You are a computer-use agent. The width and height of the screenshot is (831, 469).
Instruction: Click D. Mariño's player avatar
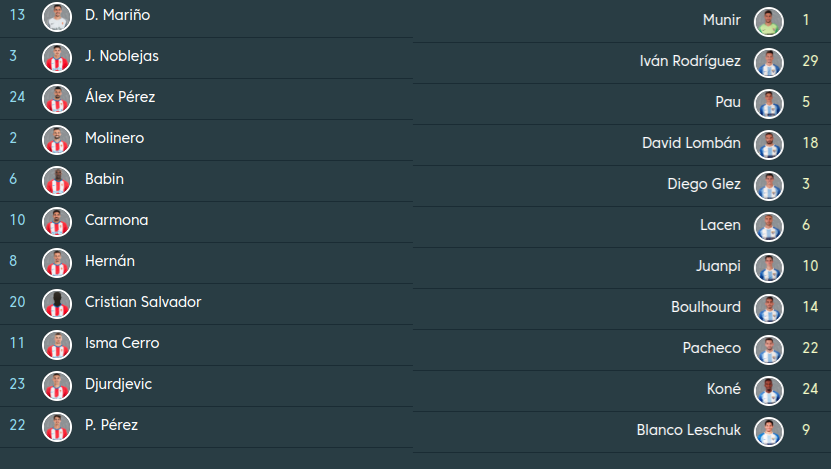[57, 17]
